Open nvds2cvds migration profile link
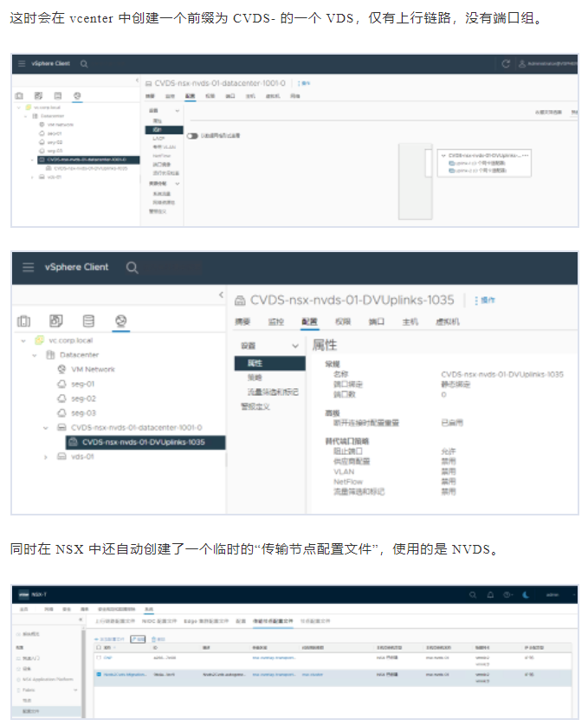 click(125, 674)
